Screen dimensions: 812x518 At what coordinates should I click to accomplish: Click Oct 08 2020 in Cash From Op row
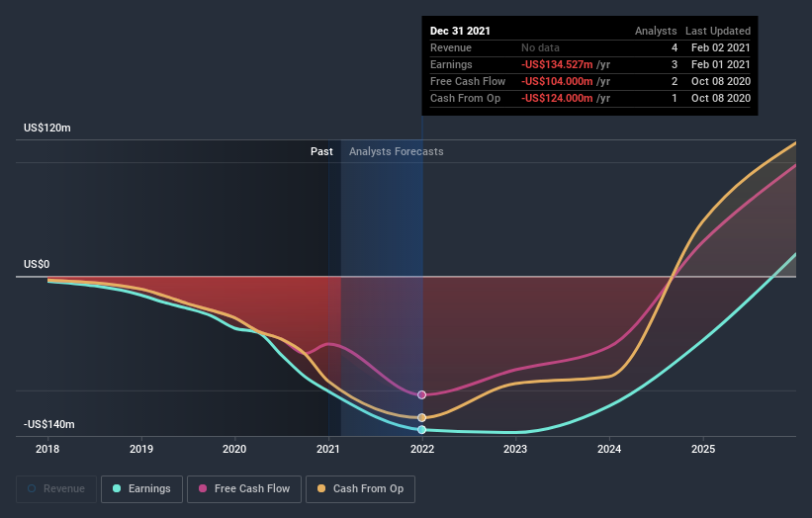click(x=721, y=98)
